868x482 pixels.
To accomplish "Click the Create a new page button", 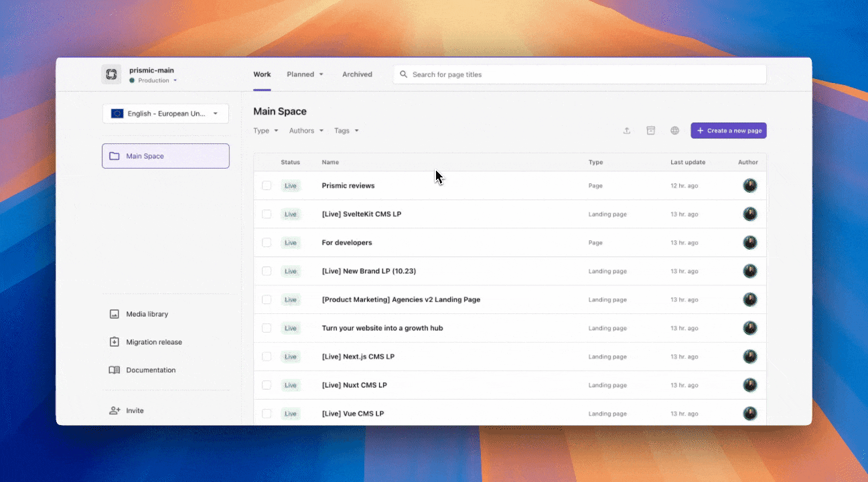I will click(x=729, y=131).
